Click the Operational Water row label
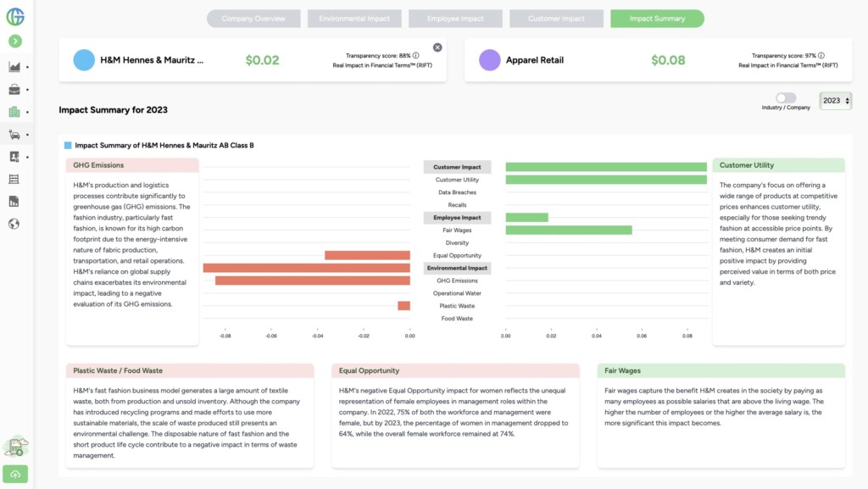Viewport: 868px width, 489px height. (457, 293)
